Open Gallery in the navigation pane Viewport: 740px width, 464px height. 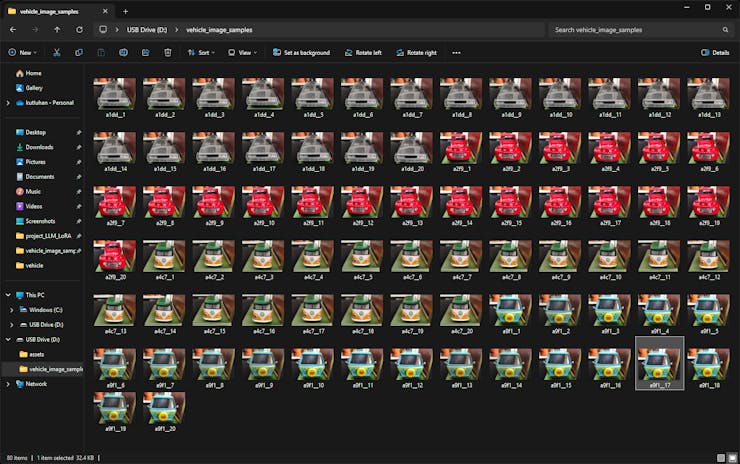[34, 88]
